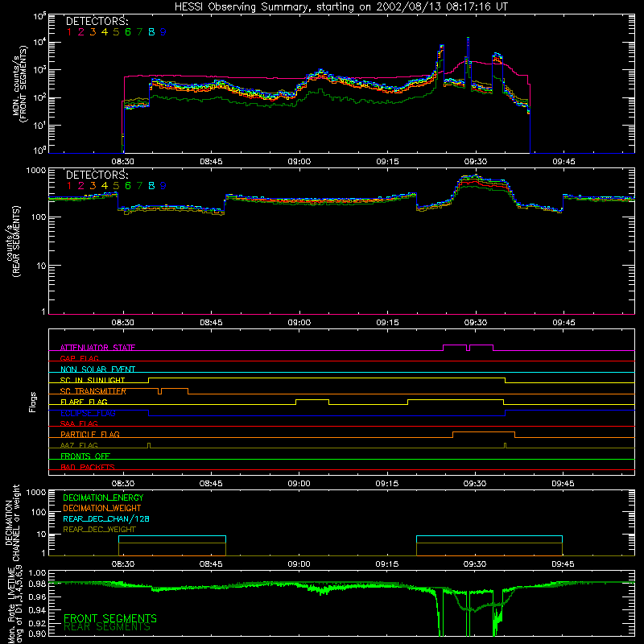Click the SAA FLAG label

click(79, 423)
